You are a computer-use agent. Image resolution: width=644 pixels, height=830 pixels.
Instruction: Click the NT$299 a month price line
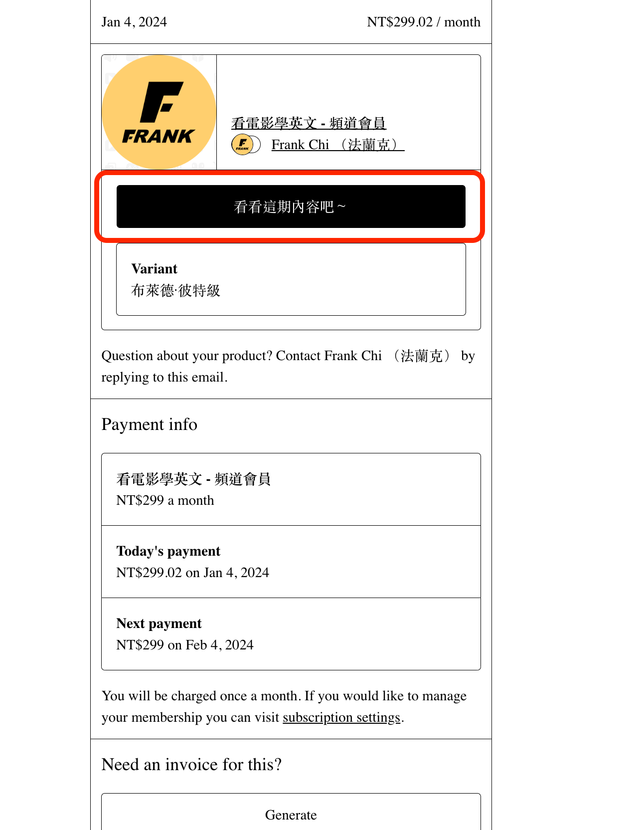click(165, 500)
